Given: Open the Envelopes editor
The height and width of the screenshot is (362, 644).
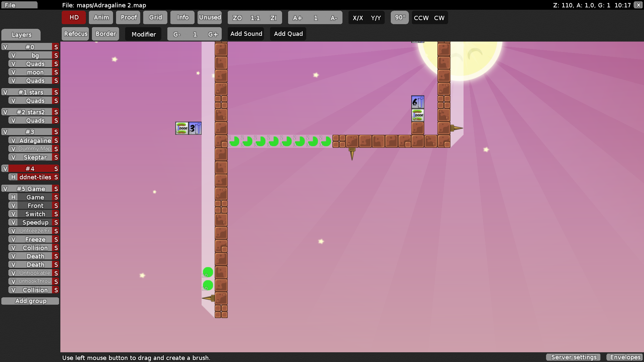Looking at the screenshot, I should click(x=625, y=357).
